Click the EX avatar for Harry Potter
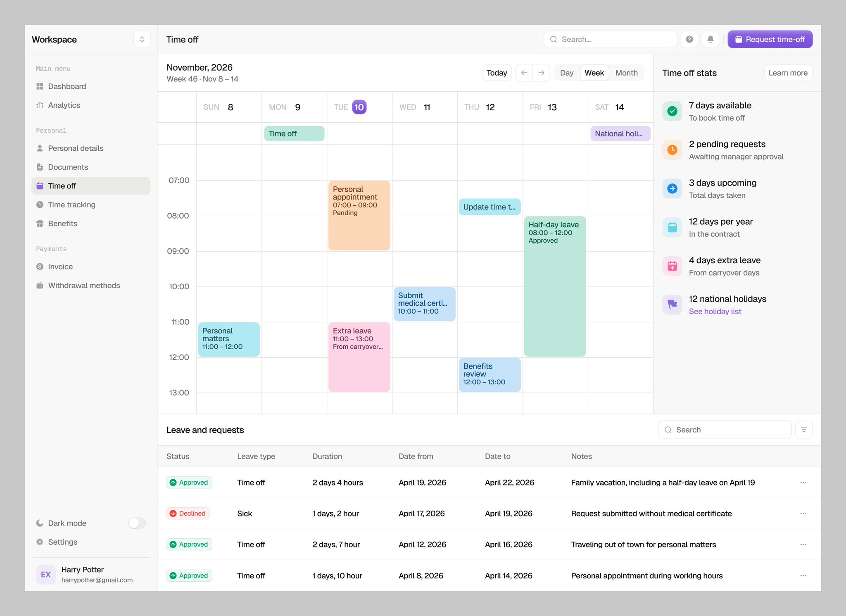846x616 pixels. click(x=46, y=575)
